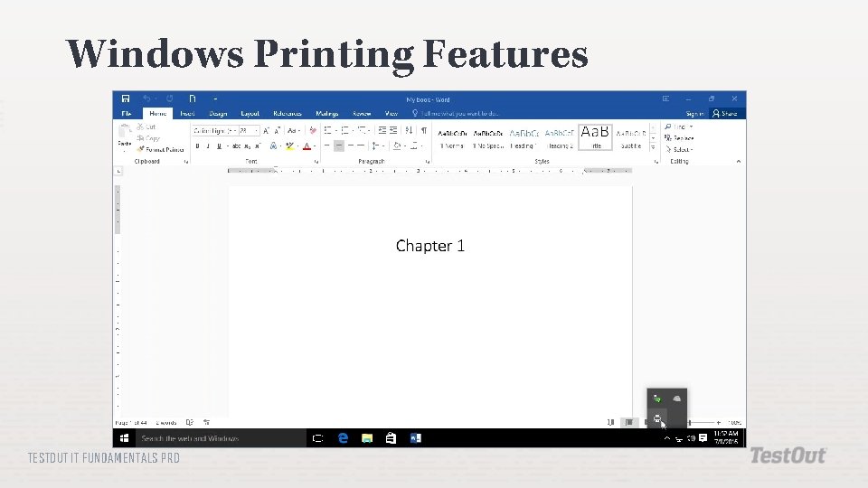Apply superscript formatting
This screenshot has width=868, height=488.
[x=258, y=146]
